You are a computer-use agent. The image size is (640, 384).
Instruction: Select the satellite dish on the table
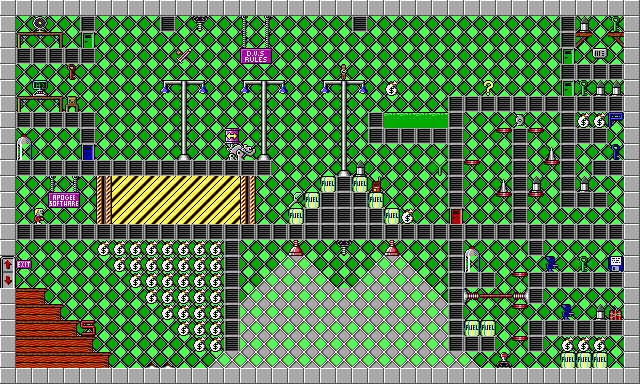pos(40,24)
